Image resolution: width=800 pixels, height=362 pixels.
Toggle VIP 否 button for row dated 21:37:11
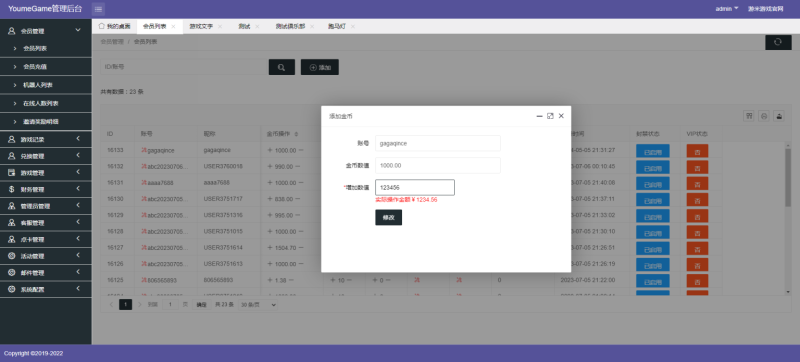pos(697,199)
